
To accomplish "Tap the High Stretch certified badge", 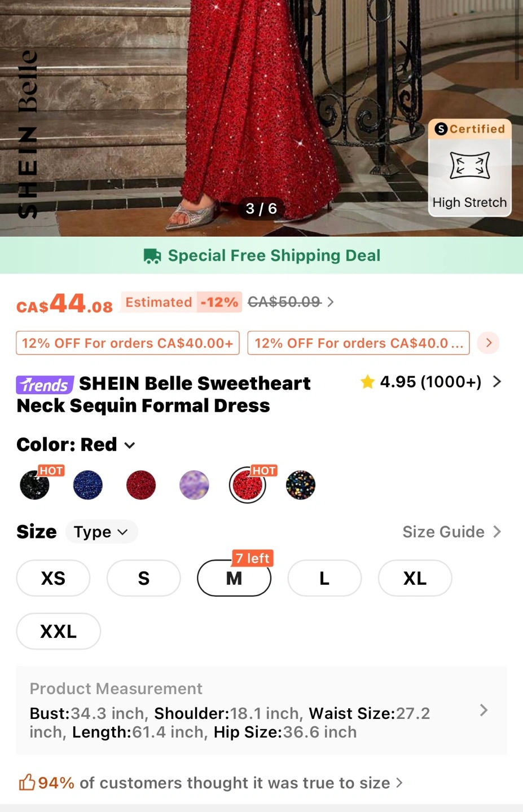I will click(x=469, y=167).
